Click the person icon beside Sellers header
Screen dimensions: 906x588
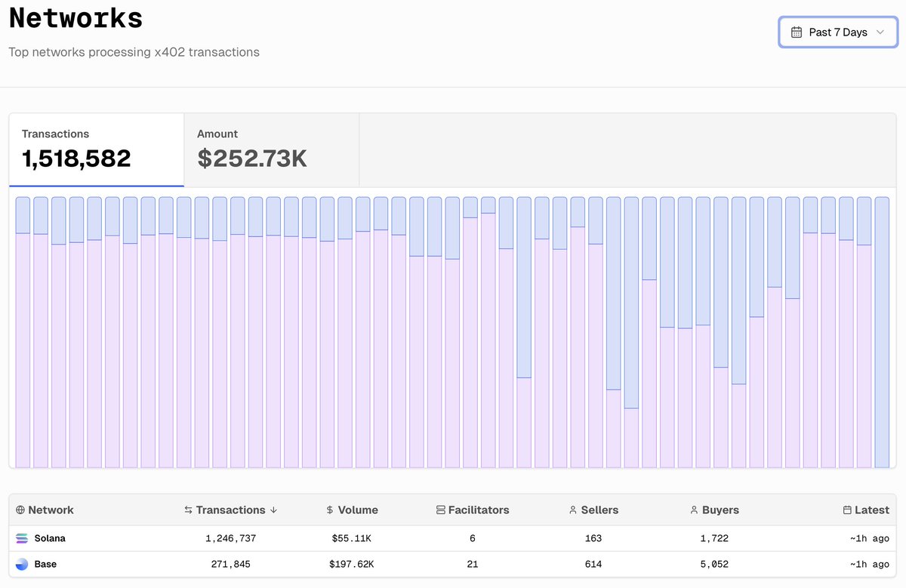click(x=573, y=510)
